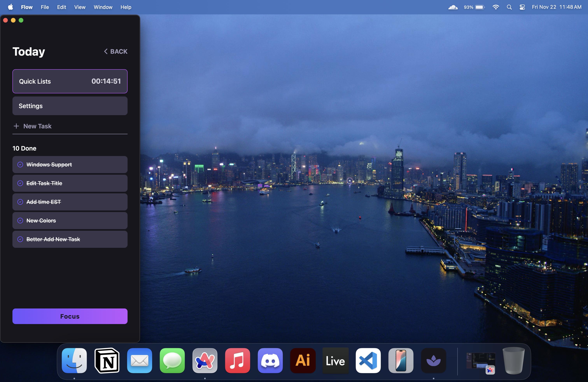Uncheck the Edit Task Title checkmark
This screenshot has width=588, height=382.
(x=20, y=183)
